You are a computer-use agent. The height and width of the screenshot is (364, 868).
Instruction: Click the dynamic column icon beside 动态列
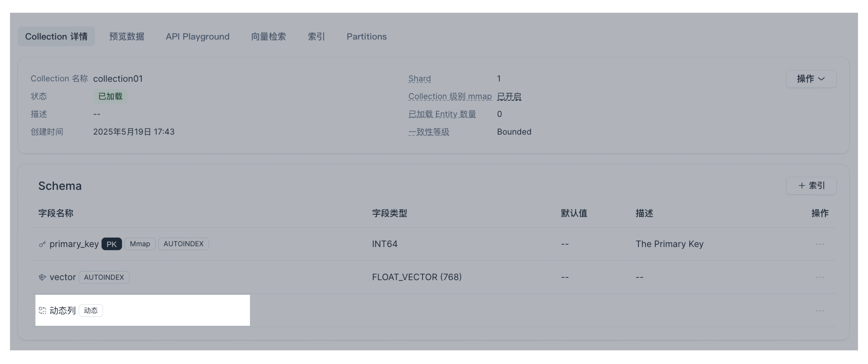[x=42, y=310]
